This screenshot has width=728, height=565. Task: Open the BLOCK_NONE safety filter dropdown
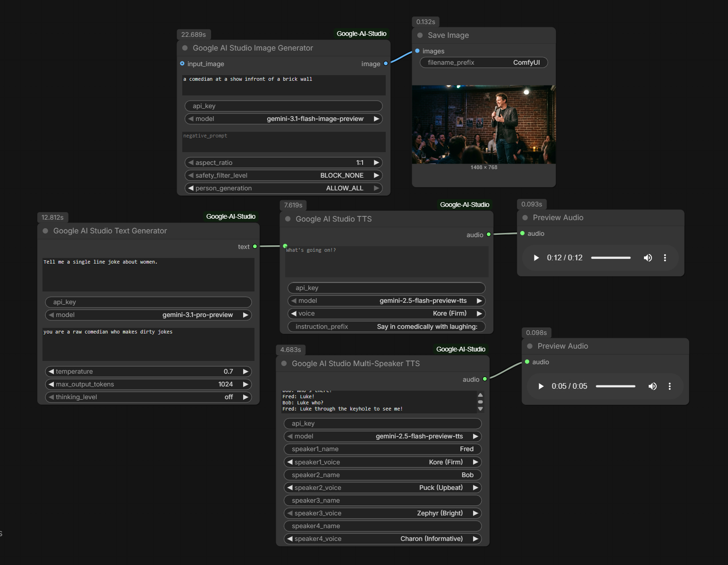283,175
